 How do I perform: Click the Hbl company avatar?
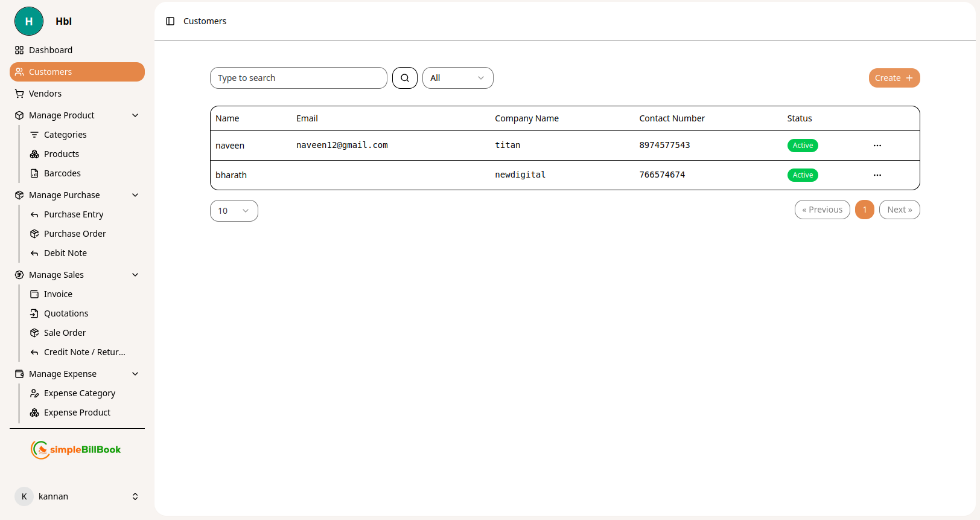tap(29, 21)
